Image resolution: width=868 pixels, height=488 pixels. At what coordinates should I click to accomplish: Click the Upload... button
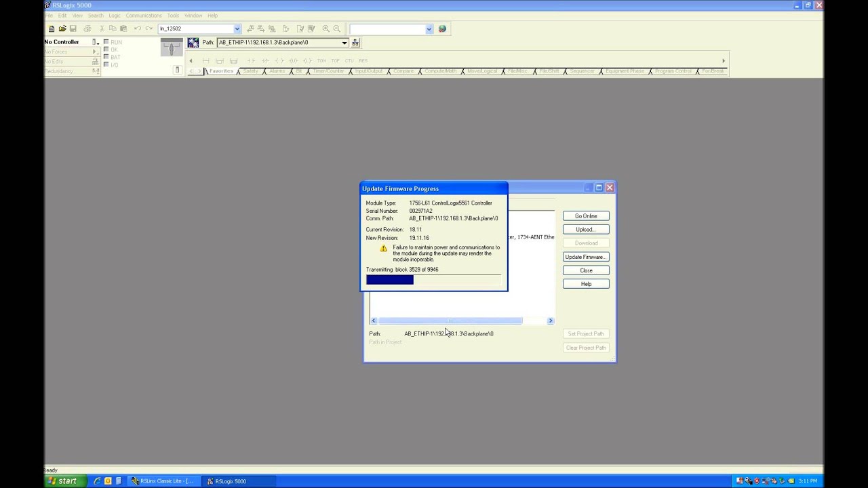coord(586,230)
